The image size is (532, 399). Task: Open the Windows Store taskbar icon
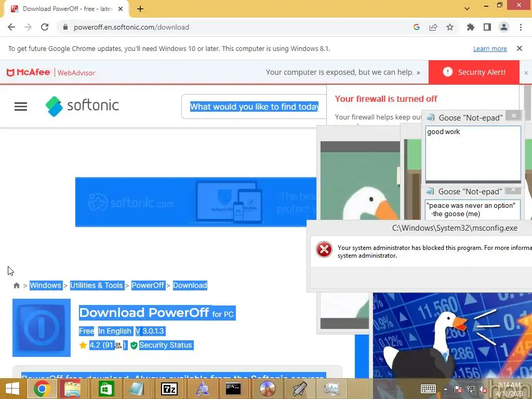click(106, 389)
